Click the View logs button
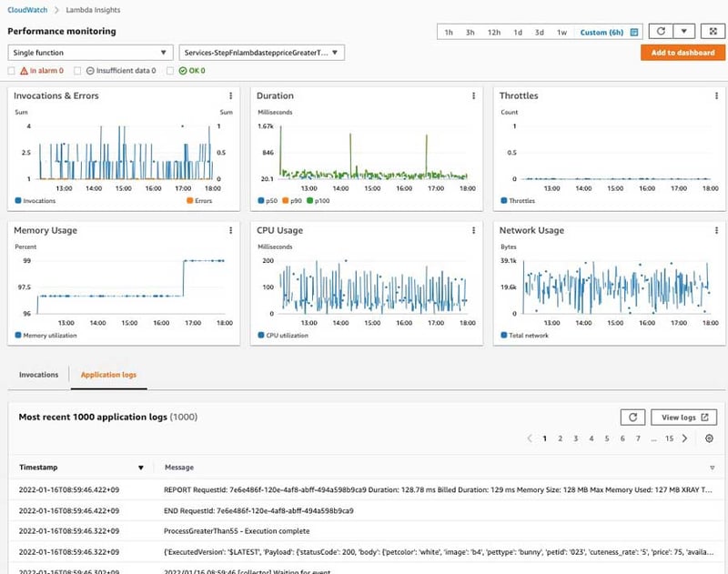Screen dimensions: 728x574 (684, 418)
